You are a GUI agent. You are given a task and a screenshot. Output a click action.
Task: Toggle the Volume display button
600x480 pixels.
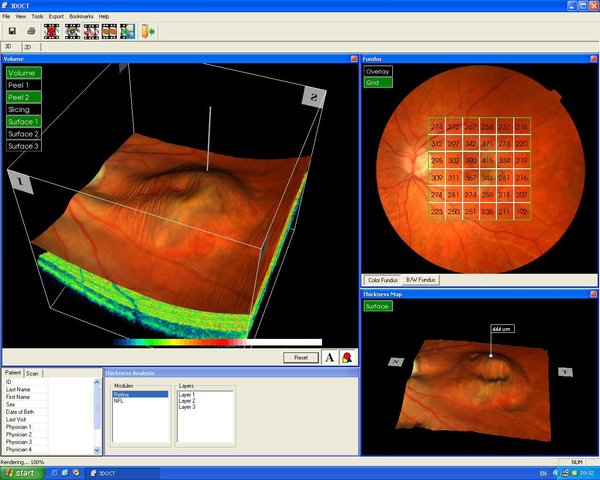tap(23, 73)
